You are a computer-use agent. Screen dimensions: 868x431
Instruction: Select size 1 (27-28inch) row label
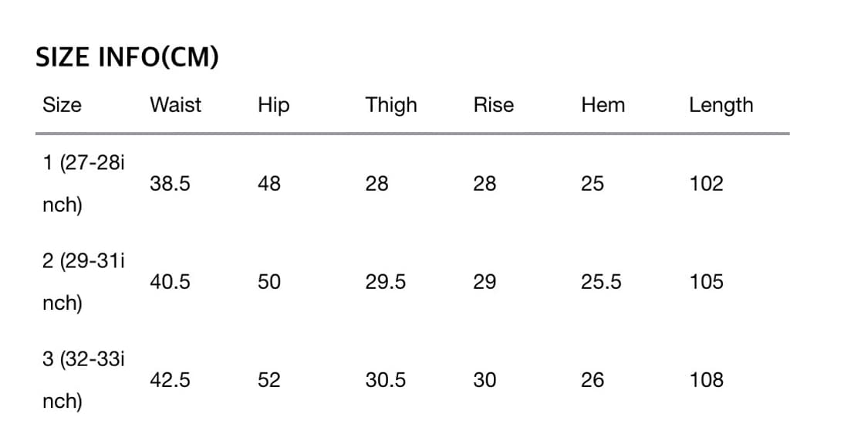click(83, 184)
